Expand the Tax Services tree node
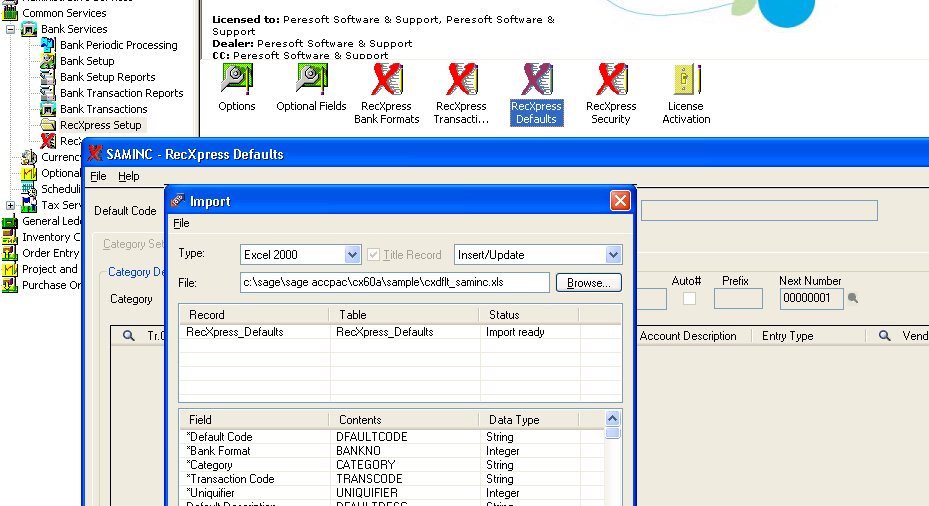This screenshot has height=506, width=929. point(11,205)
